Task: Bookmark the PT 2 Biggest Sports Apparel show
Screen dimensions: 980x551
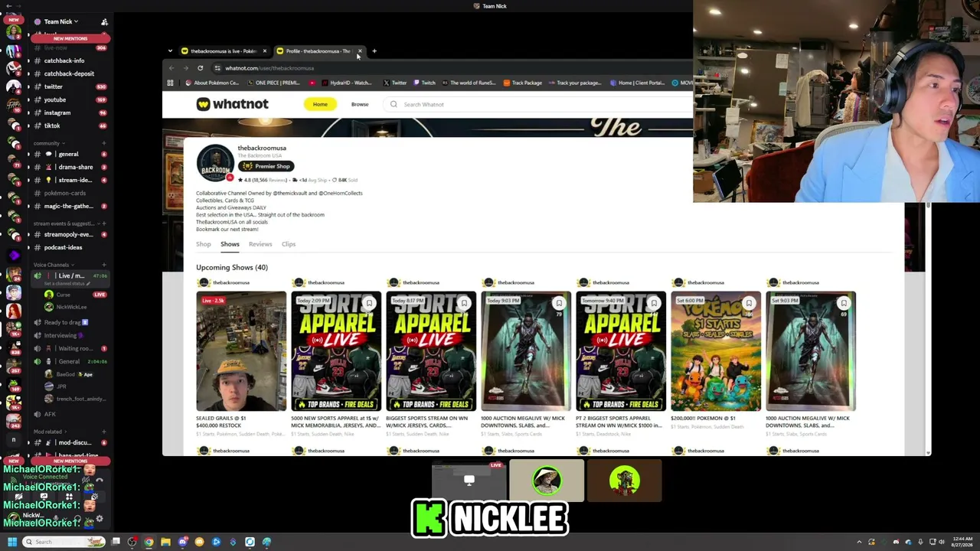Action: click(654, 303)
